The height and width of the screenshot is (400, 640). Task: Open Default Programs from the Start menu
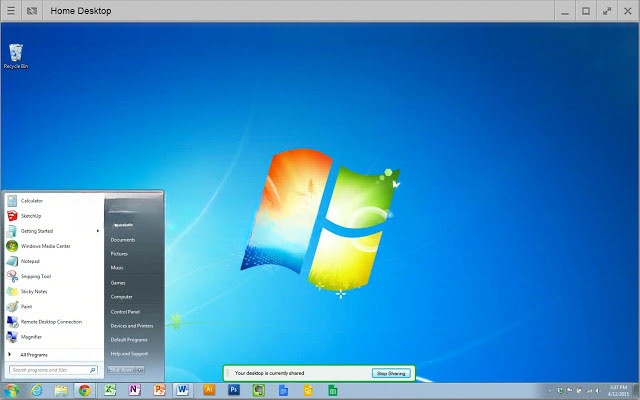[x=129, y=340]
